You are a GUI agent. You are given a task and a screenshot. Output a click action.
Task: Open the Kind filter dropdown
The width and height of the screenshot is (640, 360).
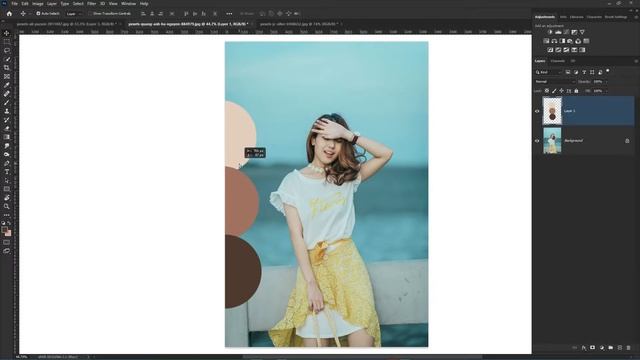click(x=549, y=72)
